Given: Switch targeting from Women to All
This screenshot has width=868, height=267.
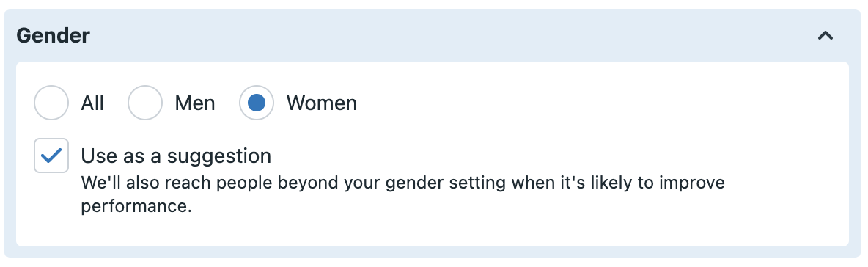Looking at the screenshot, I should [x=51, y=103].
